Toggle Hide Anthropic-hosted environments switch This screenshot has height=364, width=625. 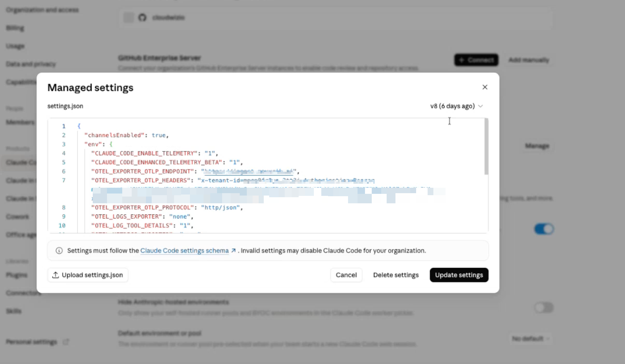[544, 308]
